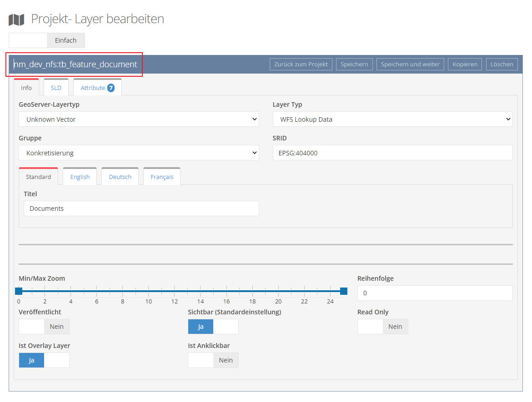Image resolution: width=532 pixels, height=402 pixels.
Task: Toggle the Read Only switch
Action: (383, 327)
